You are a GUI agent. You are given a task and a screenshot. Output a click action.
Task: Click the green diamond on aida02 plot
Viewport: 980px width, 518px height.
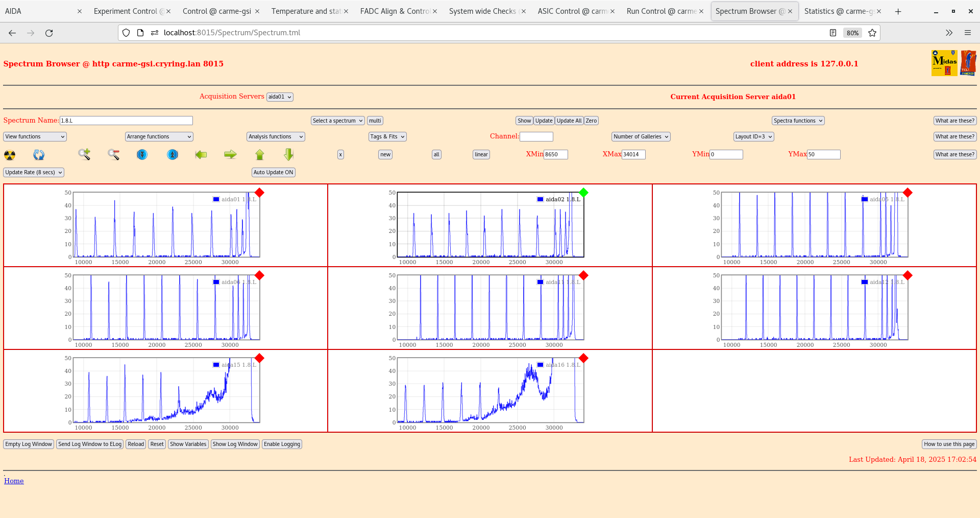click(x=583, y=193)
